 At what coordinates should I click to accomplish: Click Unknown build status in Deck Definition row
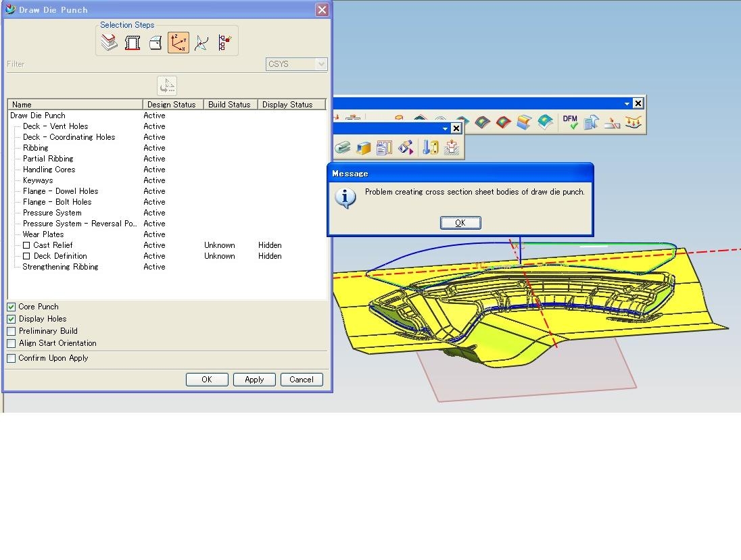pos(219,257)
